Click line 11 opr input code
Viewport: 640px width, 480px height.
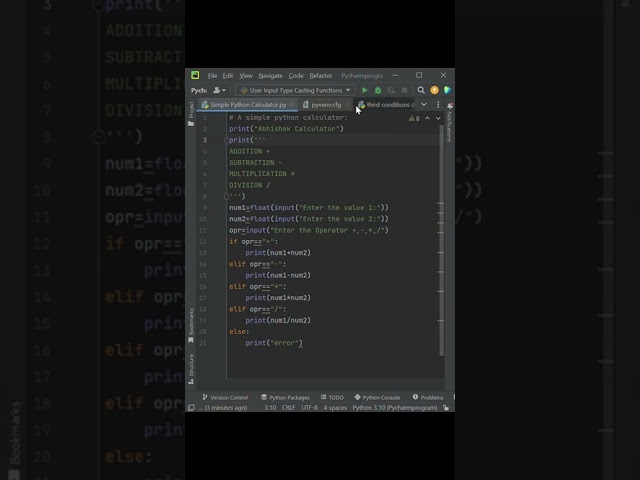[309, 230]
